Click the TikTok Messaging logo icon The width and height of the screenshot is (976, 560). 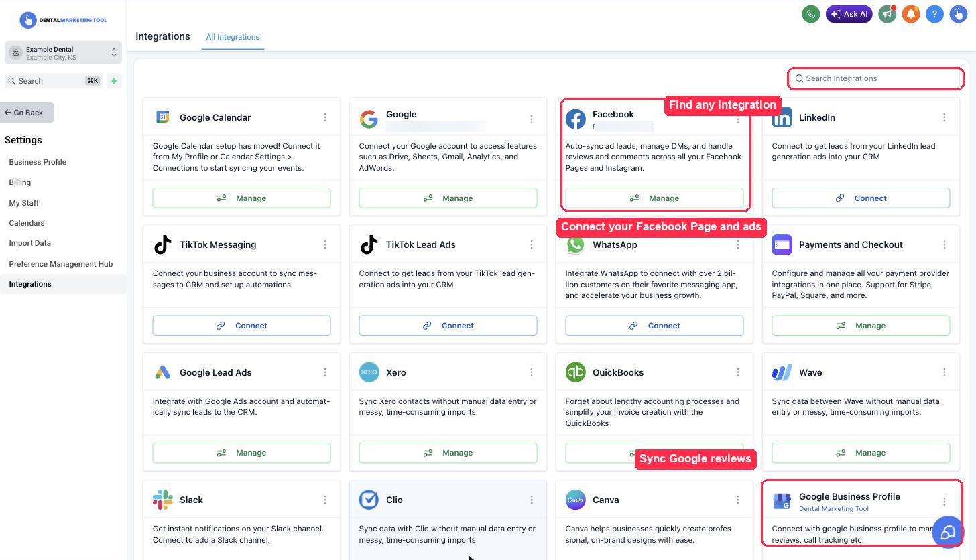coord(162,244)
